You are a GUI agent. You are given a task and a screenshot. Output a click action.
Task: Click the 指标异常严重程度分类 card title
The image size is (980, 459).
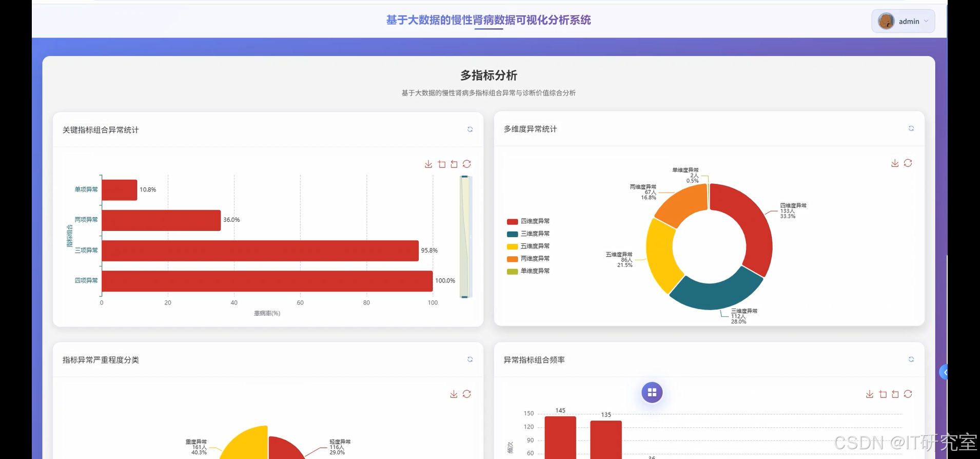[x=101, y=360]
